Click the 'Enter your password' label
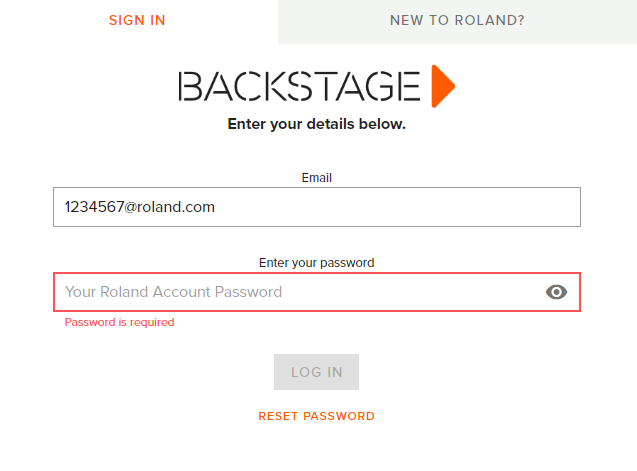 317,263
